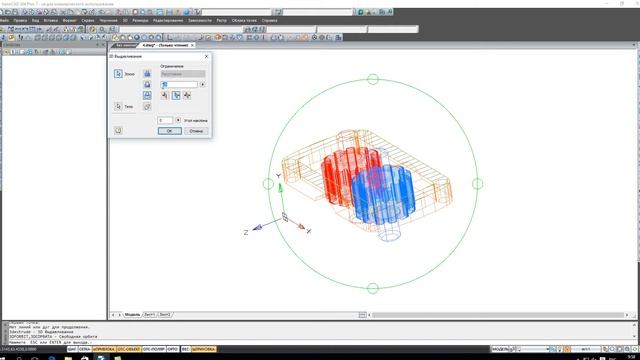Image resolution: width=640 pixels, height=360 pixels.
Task: Close the Выдавливание dialog
Action: point(207,56)
